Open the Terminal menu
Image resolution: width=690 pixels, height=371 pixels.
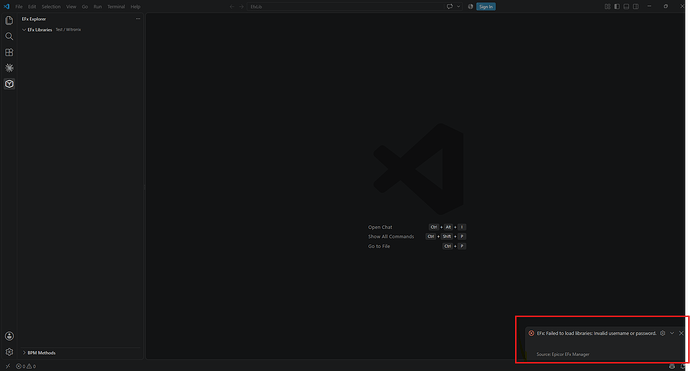pos(116,7)
